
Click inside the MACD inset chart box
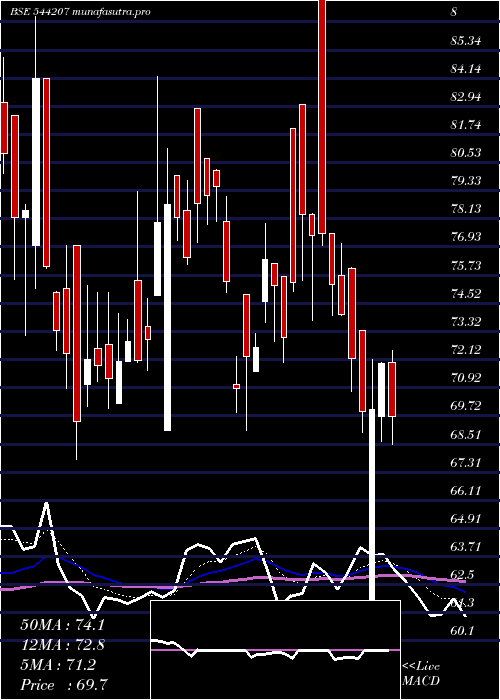(x=275, y=650)
